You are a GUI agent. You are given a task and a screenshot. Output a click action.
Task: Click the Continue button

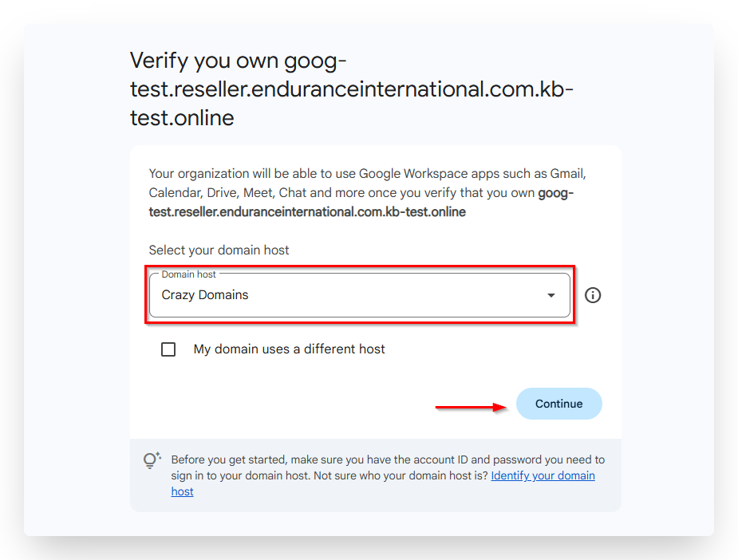[558, 404]
